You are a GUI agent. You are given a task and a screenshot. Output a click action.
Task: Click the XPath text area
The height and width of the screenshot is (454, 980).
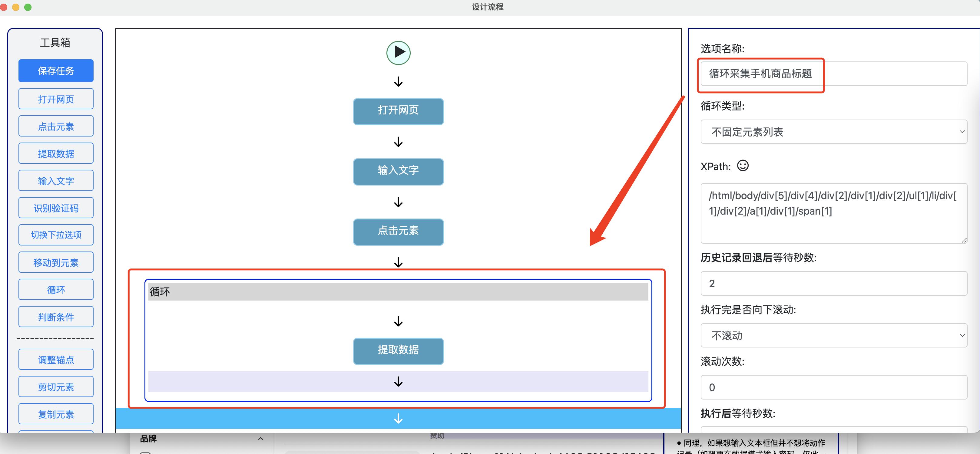[834, 214]
